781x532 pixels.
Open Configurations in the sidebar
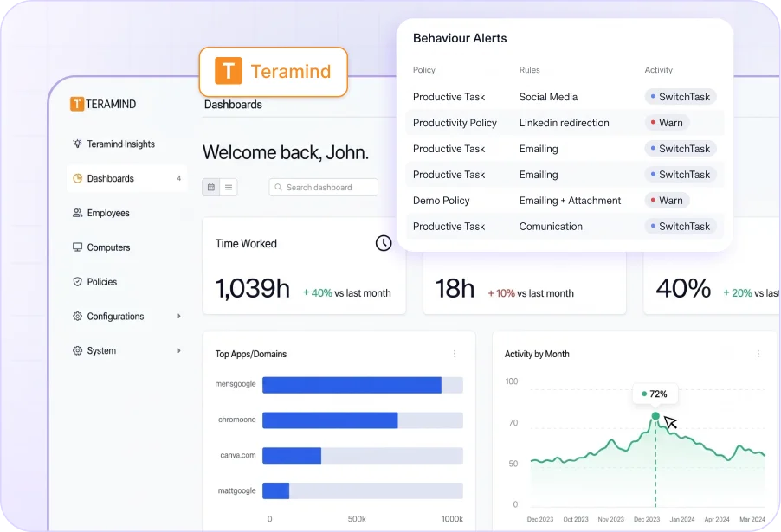click(x=127, y=316)
